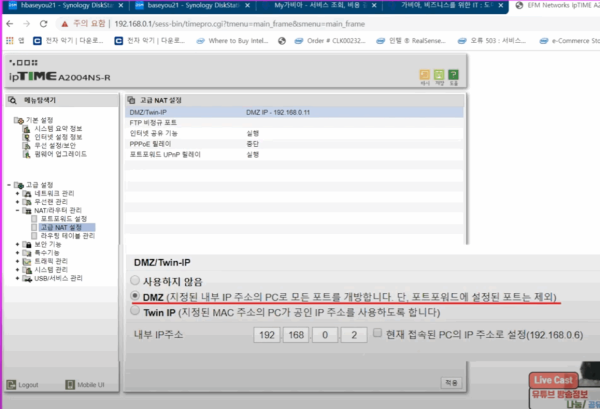Select the 인터넷 공유 기능 row
The height and width of the screenshot is (409, 600).
click(294, 133)
